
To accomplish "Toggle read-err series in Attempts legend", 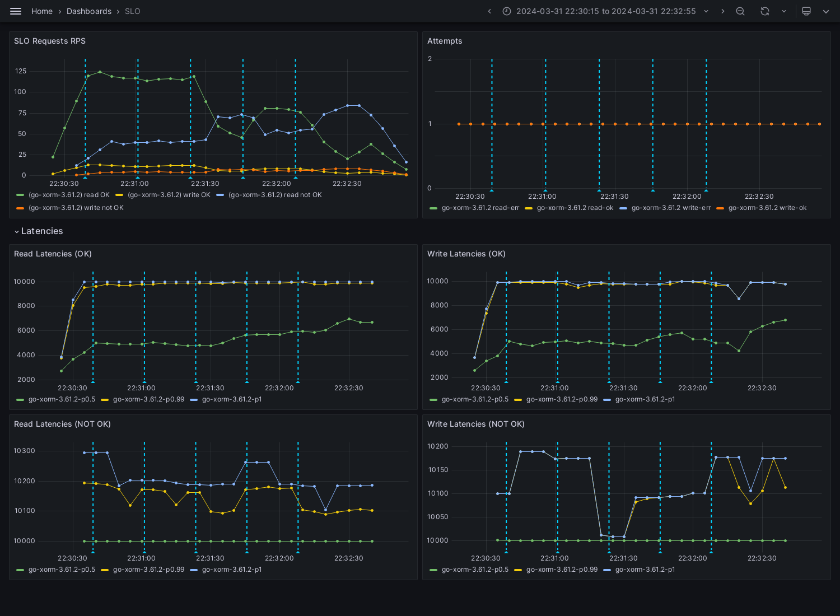I will tap(480, 208).
